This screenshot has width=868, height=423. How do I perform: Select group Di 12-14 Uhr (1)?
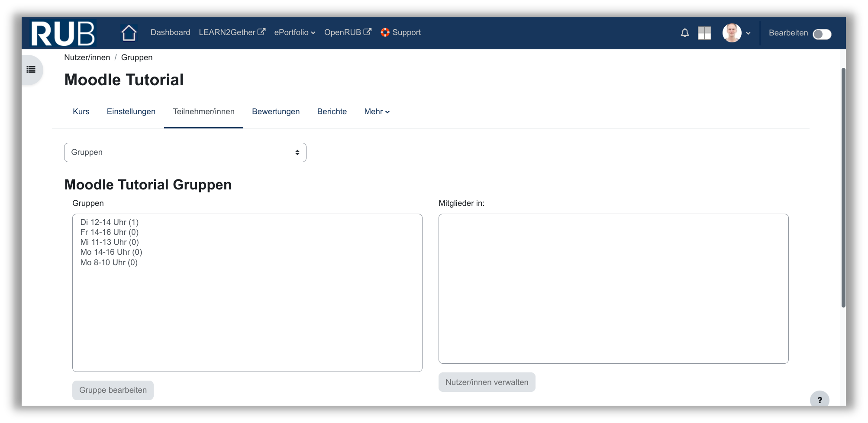(110, 222)
